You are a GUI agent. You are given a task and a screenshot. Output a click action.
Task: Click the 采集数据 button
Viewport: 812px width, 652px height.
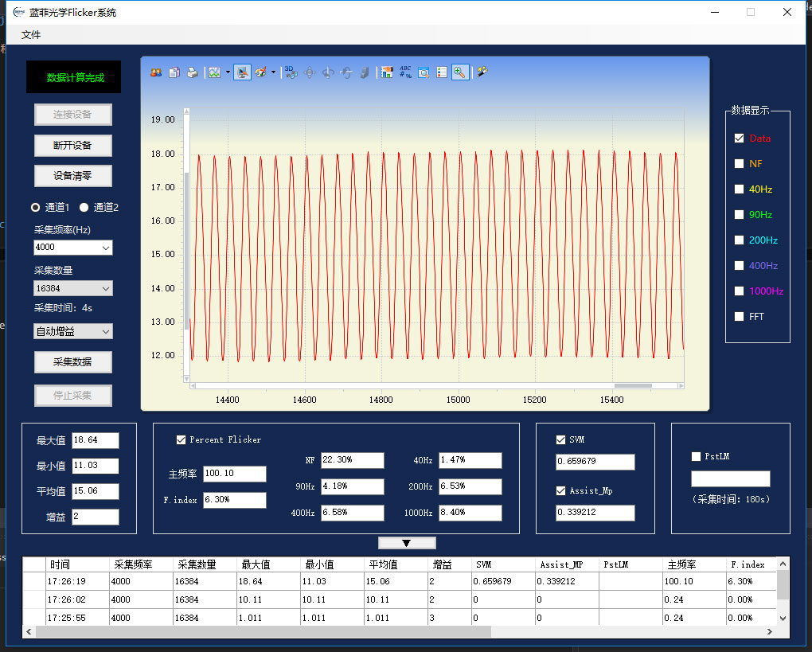click(x=72, y=362)
